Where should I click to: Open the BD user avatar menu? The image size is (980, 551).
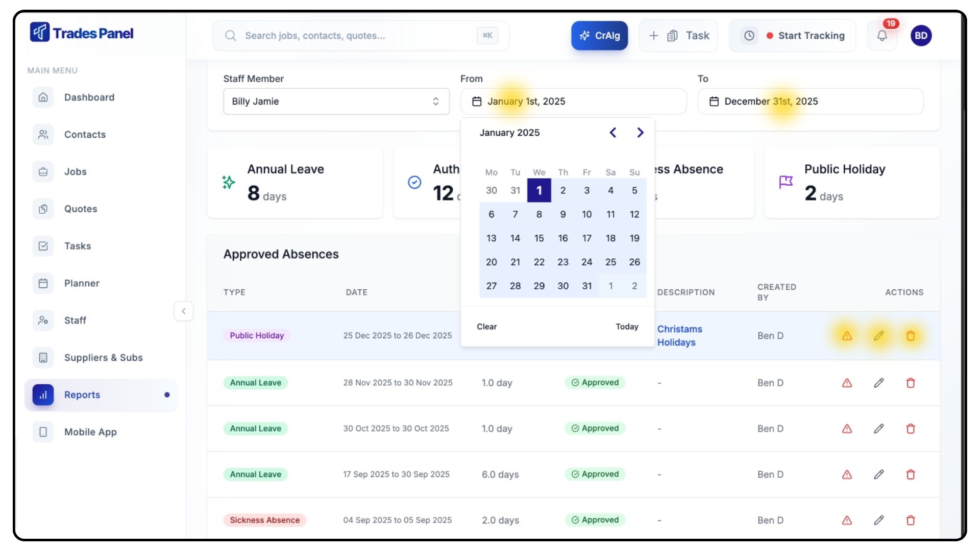point(921,36)
